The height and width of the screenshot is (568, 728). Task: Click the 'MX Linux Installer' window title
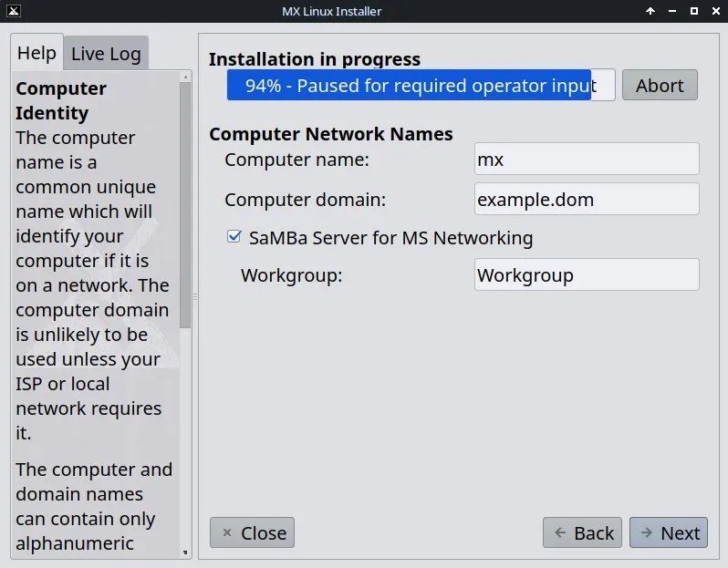[331, 11]
